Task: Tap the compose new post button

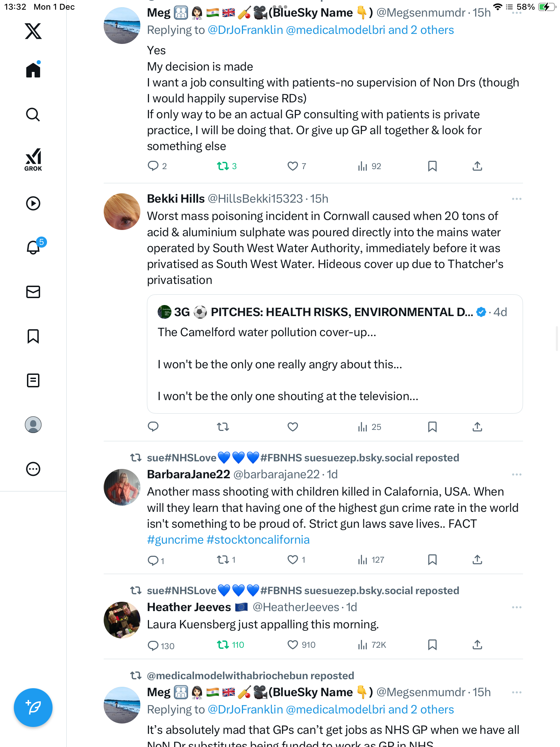Action: pos(33,708)
